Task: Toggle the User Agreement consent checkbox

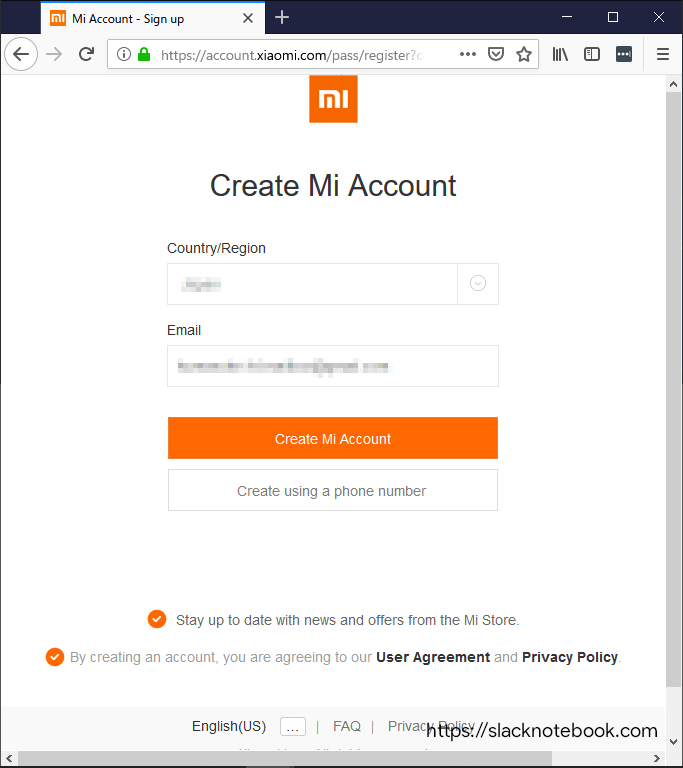Action: pos(55,657)
